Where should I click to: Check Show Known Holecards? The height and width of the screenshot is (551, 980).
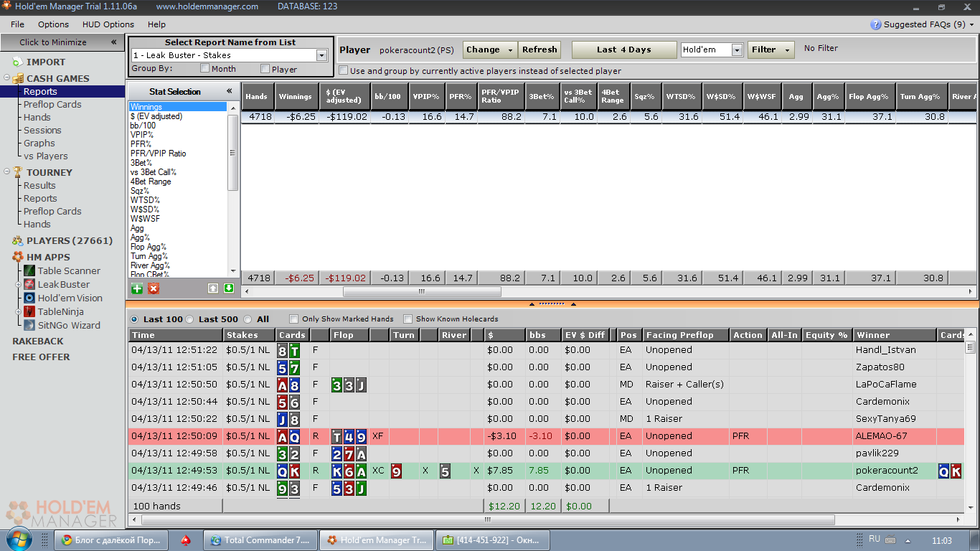[x=407, y=319]
